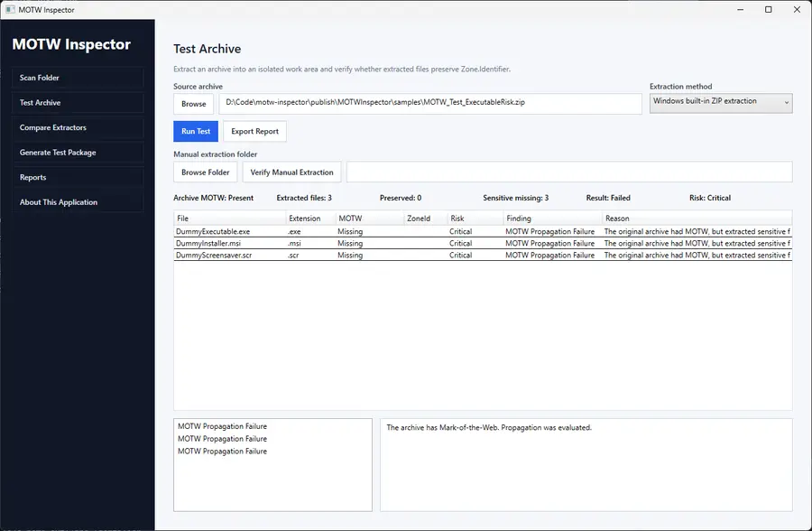Click Missing in the DummyExecutable.exe row

coord(350,232)
